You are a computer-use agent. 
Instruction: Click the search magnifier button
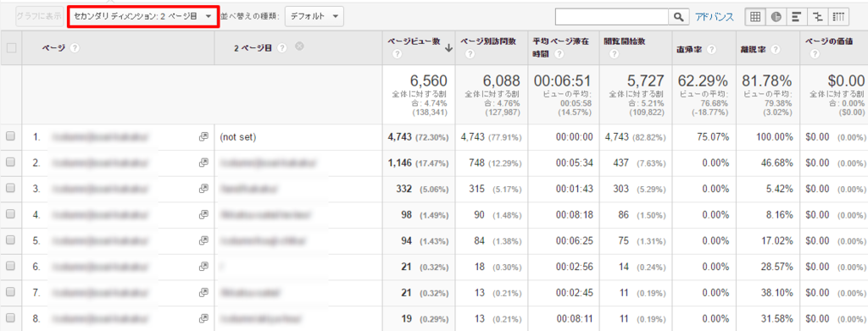click(x=678, y=17)
